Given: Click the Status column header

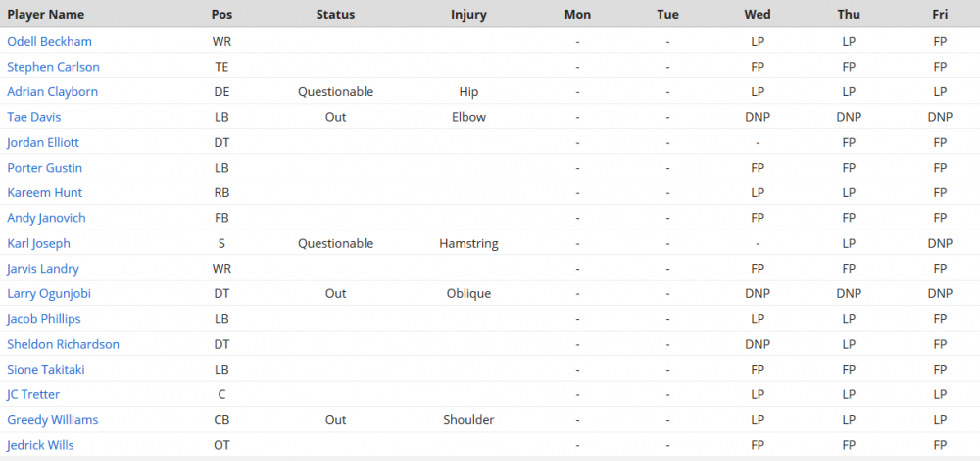Looking at the screenshot, I should [x=335, y=15].
